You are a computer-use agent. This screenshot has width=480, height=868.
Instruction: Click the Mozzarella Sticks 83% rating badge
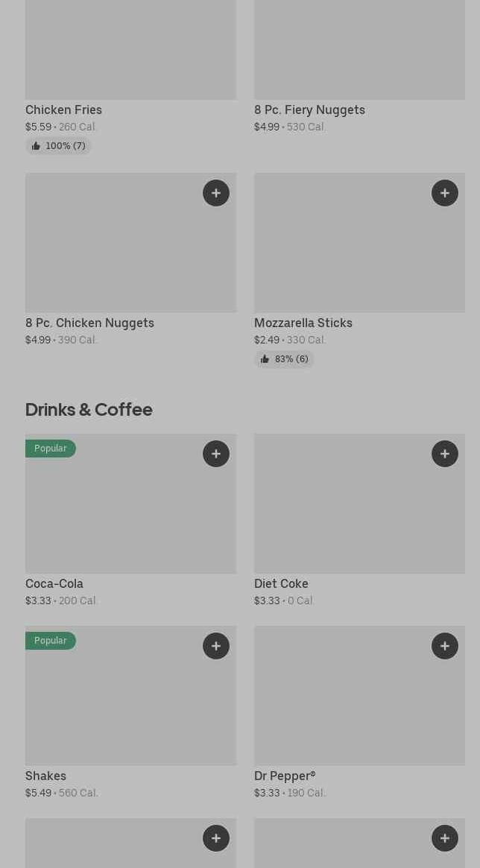tap(284, 359)
